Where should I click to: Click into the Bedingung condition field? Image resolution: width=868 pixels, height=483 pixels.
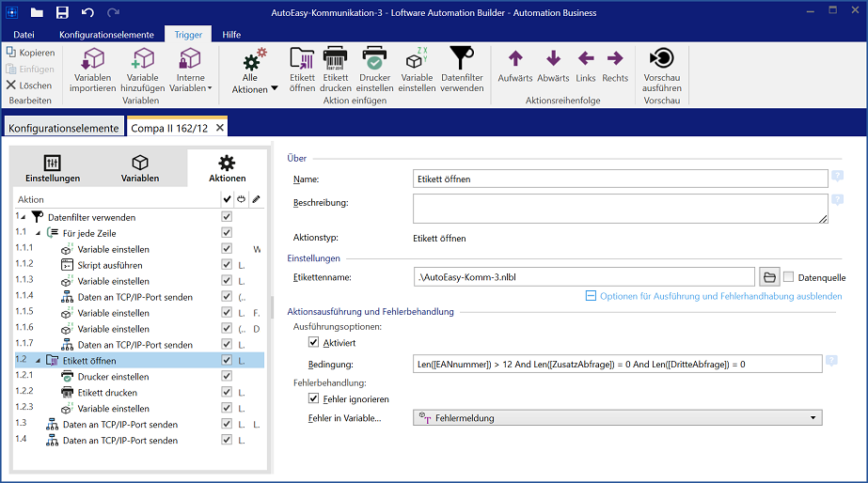pyautogui.click(x=618, y=364)
